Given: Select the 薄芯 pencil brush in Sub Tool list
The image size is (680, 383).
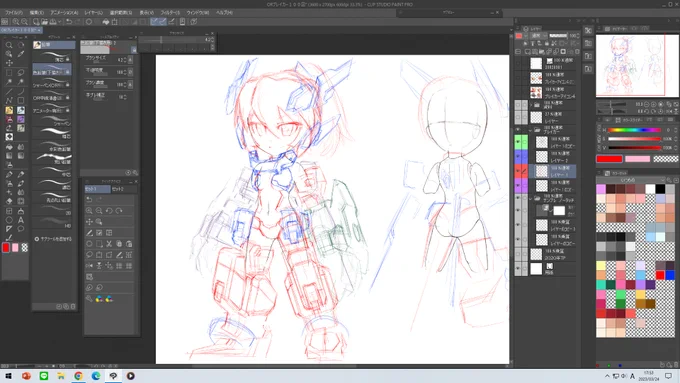Looking at the screenshot, I should coord(52,57).
